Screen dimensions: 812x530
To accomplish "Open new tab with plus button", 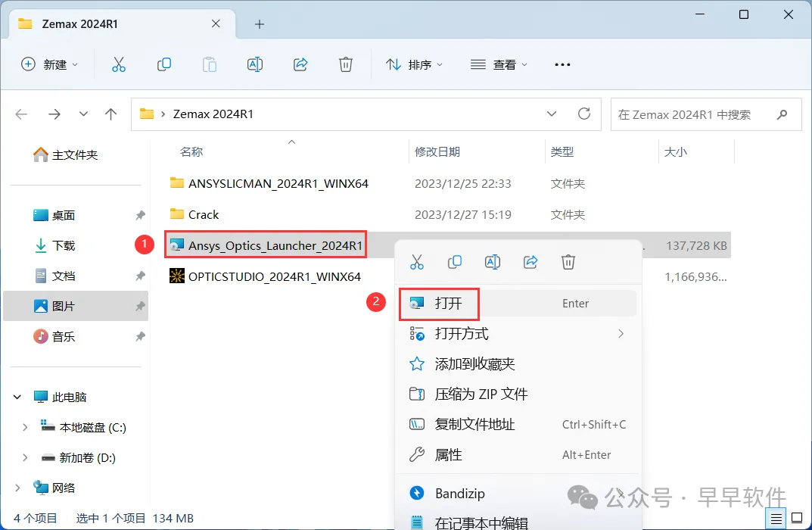I will click(x=260, y=23).
